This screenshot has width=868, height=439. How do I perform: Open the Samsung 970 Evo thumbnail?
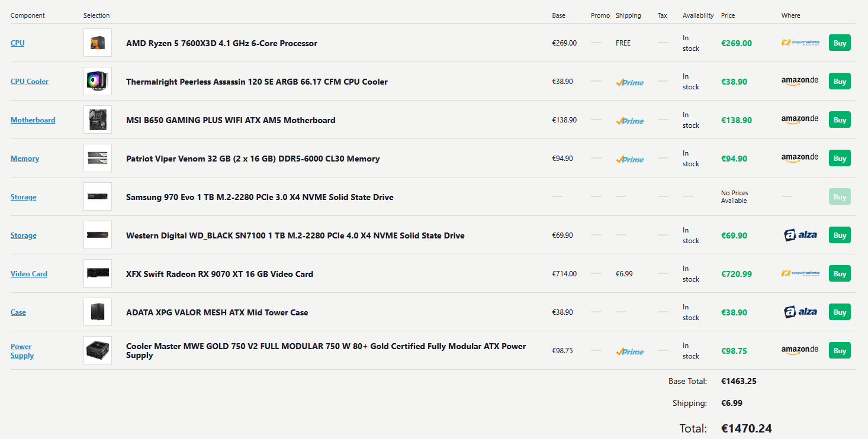tap(98, 196)
